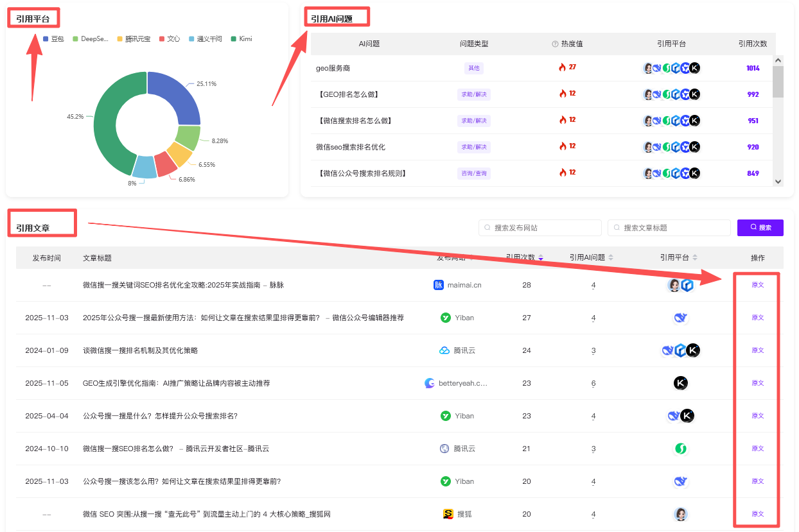The width and height of the screenshot is (799, 532).
Task: Click the betteryeah site logo icon
Action: [x=430, y=383]
